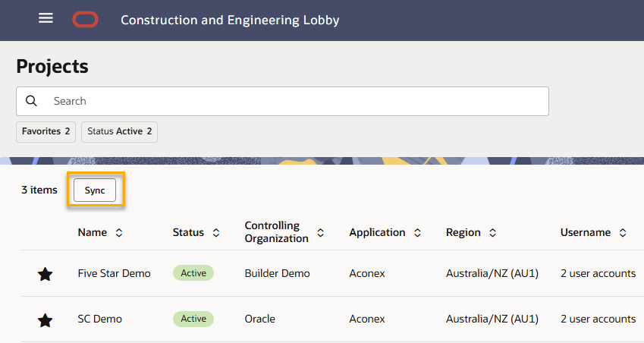Sort by Application column arrows
The height and width of the screenshot is (343, 644).
[417, 233]
